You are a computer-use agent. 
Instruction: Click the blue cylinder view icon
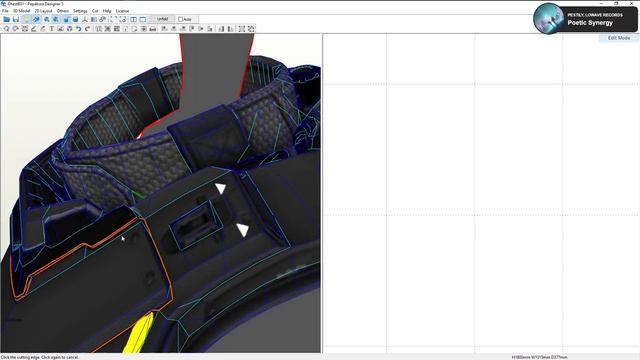76,19
